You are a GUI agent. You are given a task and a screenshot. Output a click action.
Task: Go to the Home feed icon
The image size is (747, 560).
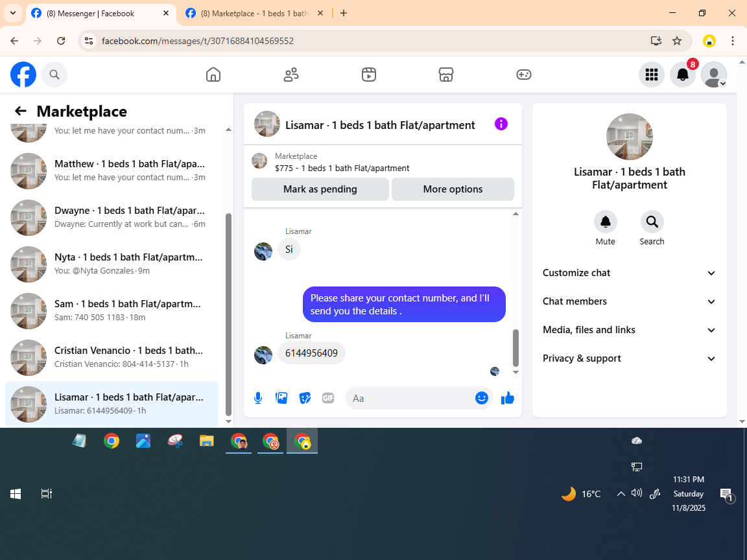pyautogui.click(x=213, y=75)
